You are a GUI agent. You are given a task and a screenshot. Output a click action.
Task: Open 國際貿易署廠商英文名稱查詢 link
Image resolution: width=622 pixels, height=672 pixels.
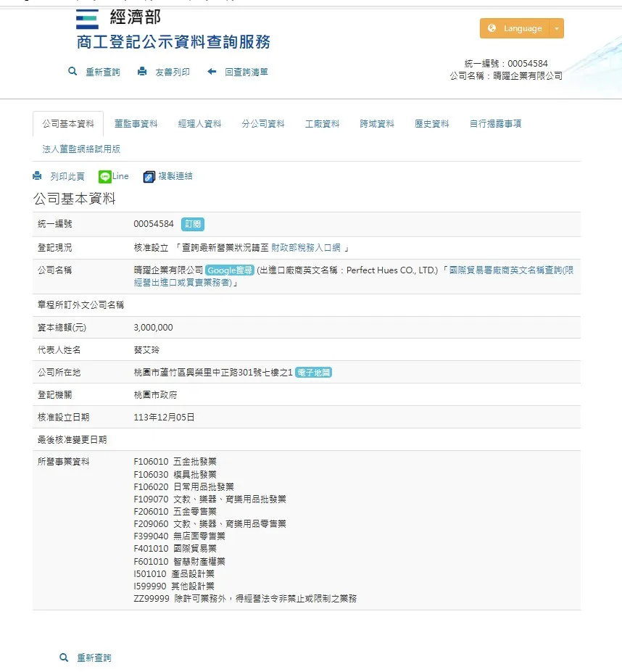pyautogui.click(x=354, y=276)
